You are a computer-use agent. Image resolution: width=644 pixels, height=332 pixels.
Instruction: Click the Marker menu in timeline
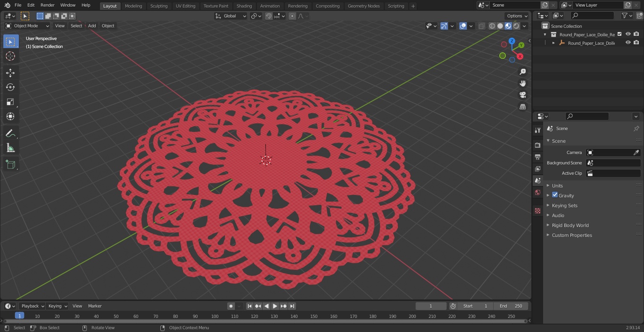[95, 306]
